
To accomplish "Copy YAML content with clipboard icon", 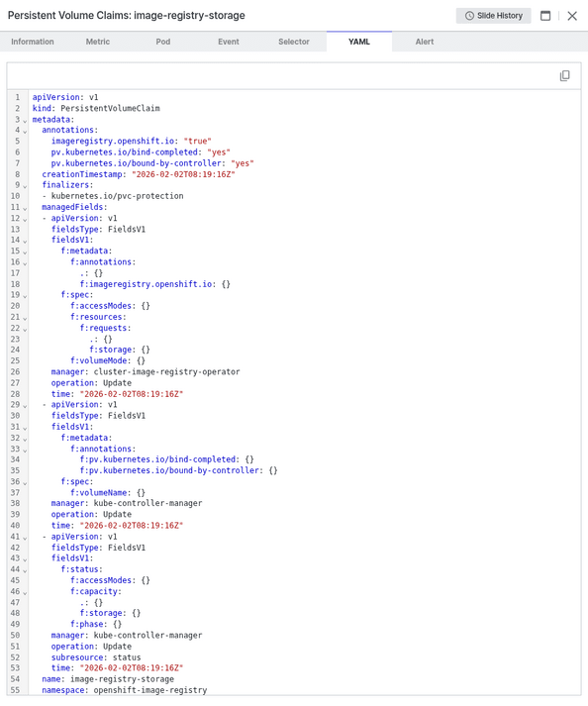I will pos(564,75).
